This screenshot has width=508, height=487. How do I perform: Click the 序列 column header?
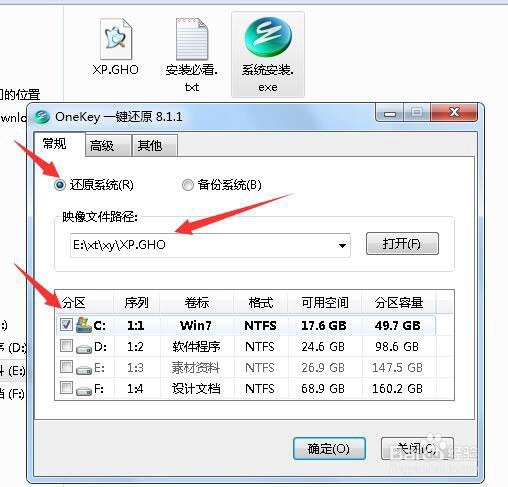coord(137,302)
